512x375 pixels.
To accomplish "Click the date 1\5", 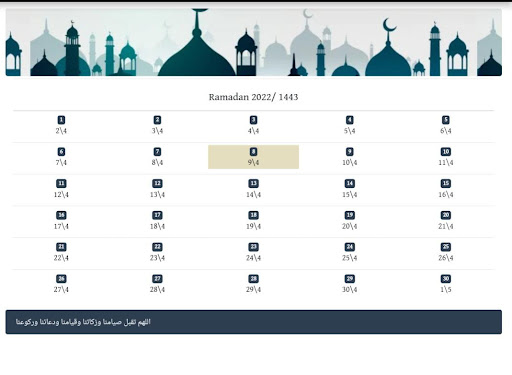I will (446, 289).
